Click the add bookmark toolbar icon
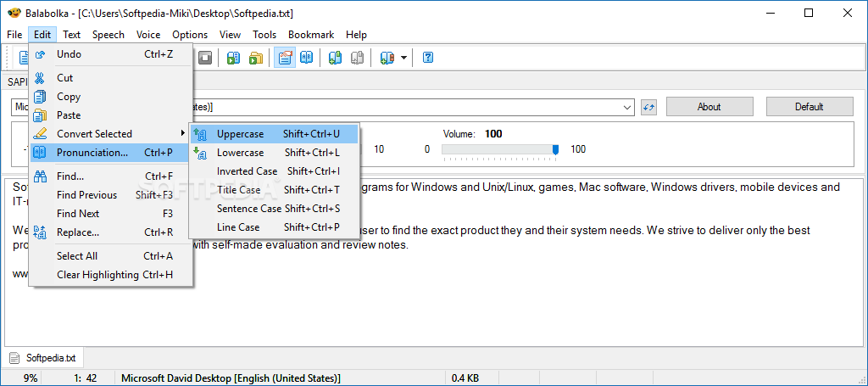 pos(335,58)
